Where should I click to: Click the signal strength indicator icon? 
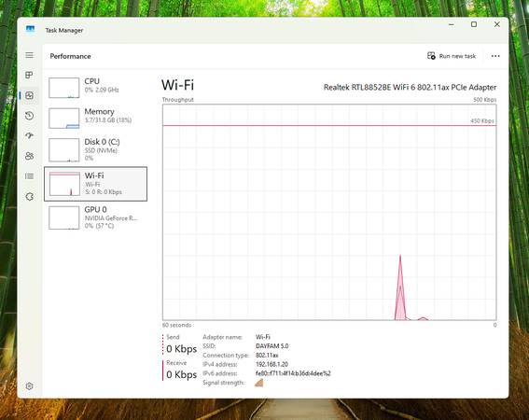click(259, 383)
